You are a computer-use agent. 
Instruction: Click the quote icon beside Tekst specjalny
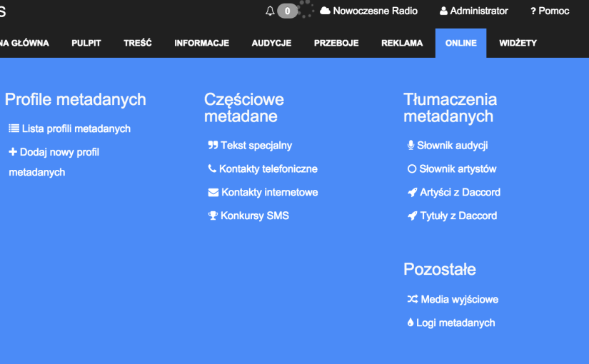(213, 146)
